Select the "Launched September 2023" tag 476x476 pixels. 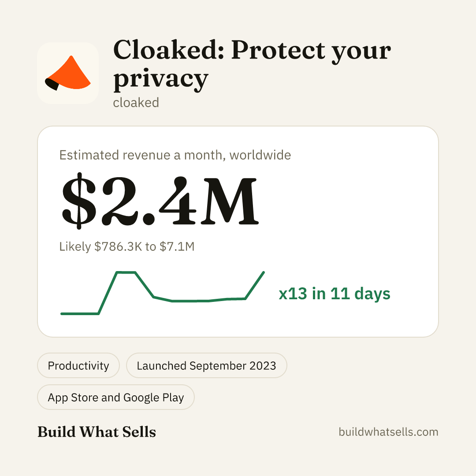point(206,365)
